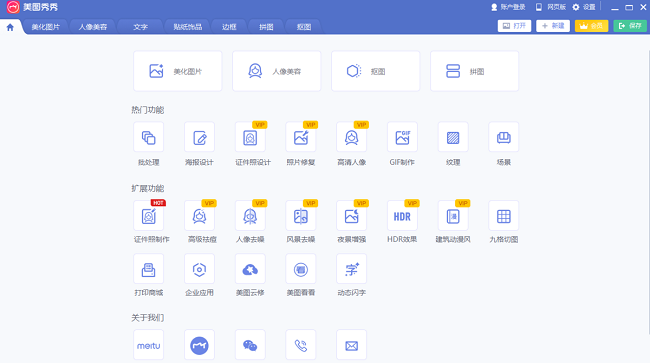This screenshot has width=650, height=363.
Task: Start the 照片修复 photo repair feature
Action: click(301, 137)
